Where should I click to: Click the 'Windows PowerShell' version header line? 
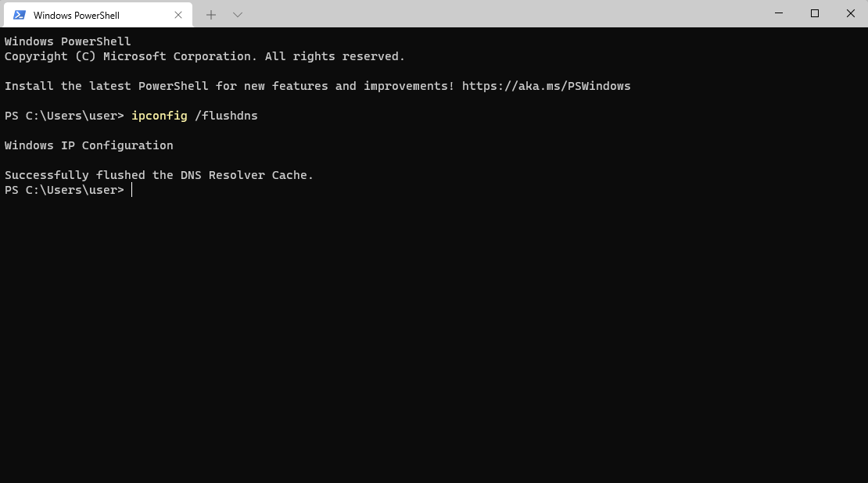[66, 41]
